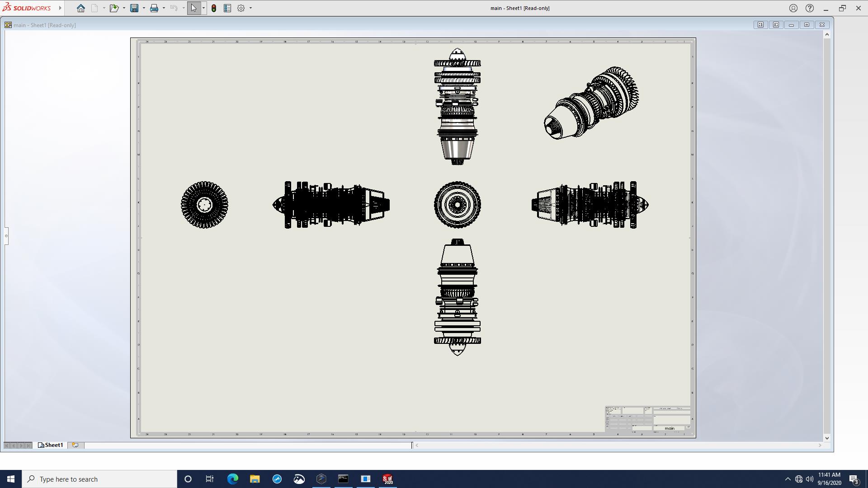
Task: Expand the SOLIDWORKS menu flyout arrow
Action: coord(60,8)
